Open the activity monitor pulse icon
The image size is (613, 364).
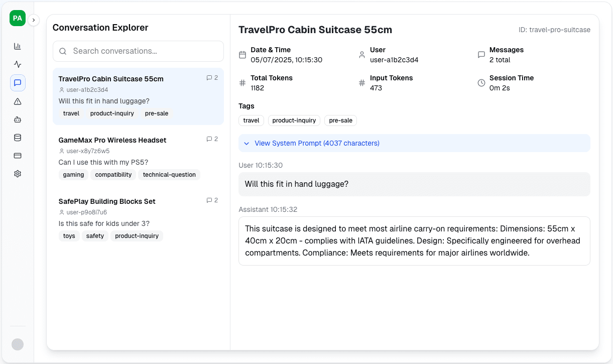[x=18, y=64]
